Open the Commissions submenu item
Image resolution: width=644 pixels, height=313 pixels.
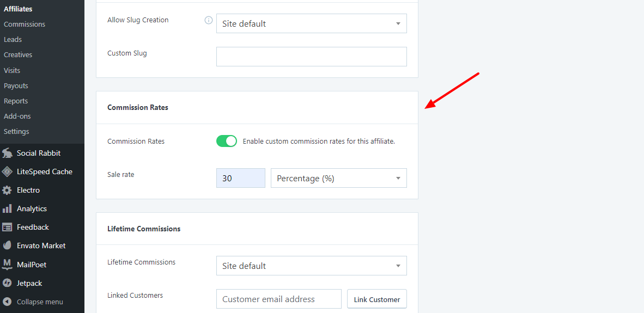(25, 24)
